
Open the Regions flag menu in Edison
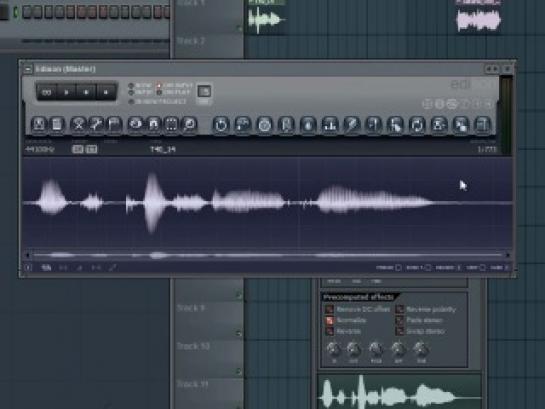click(114, 124)
